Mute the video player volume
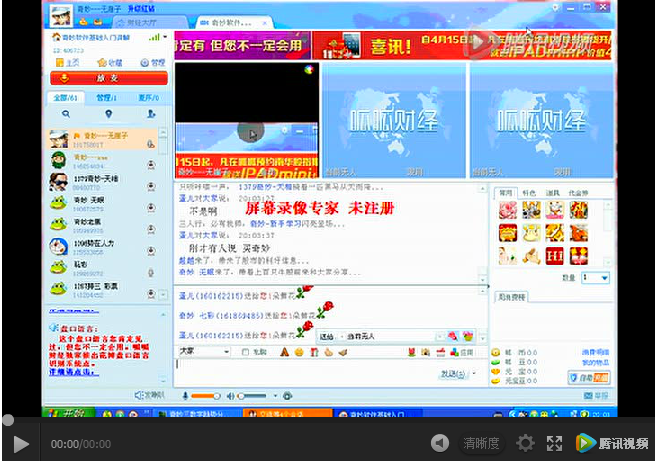 [439, 443]
